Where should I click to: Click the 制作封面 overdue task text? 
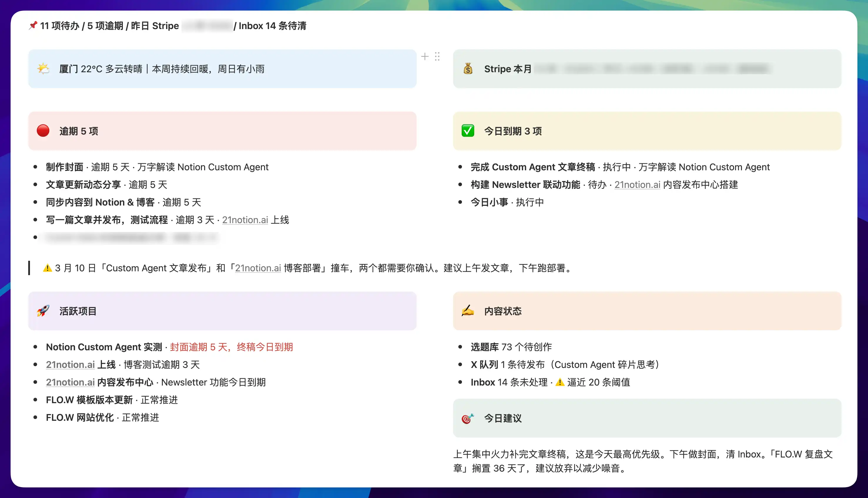pyautogui.click(x=65, y=167)
